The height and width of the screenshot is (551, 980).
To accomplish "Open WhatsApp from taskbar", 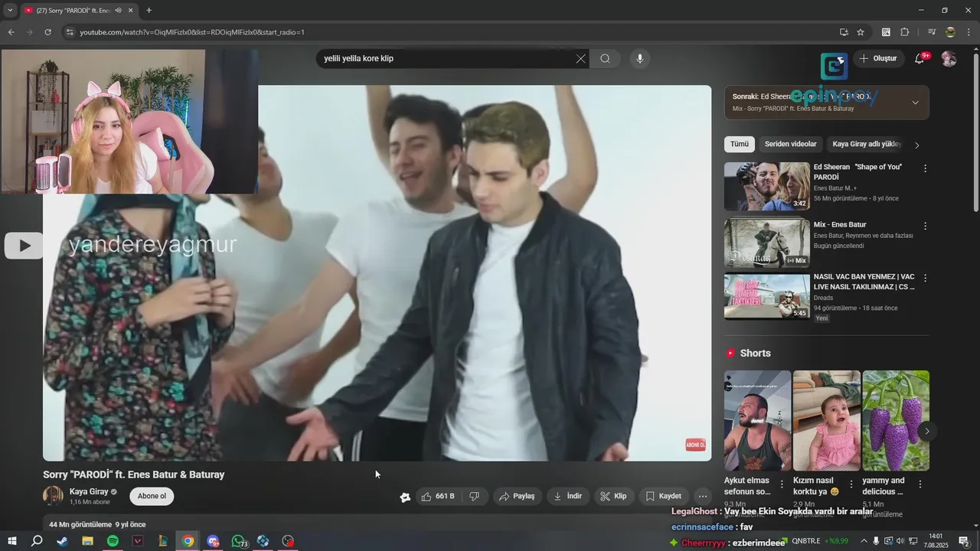I will coord(238,541).
